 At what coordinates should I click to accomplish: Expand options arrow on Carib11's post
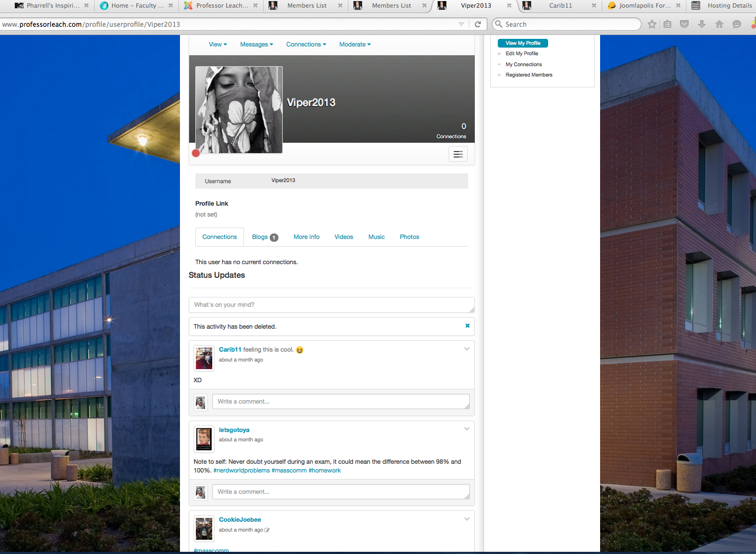(x=467, y=349)
